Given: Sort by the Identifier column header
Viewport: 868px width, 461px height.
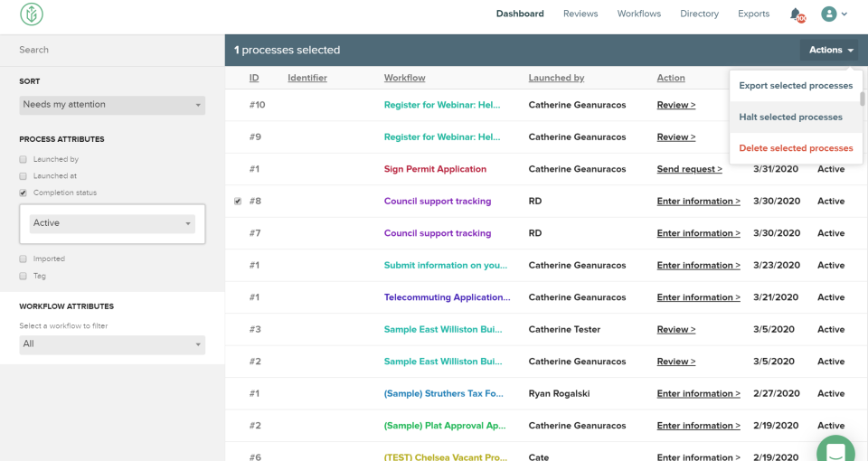Looking at the screenshot, I should [307, 78].
